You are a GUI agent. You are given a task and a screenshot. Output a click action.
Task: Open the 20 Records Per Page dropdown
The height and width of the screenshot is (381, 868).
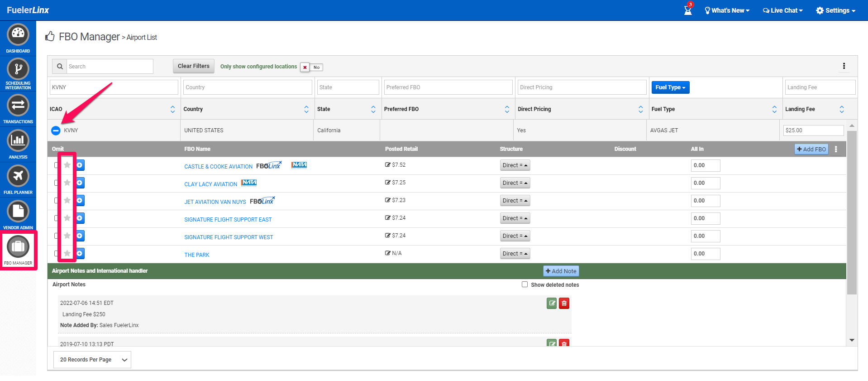click(x=92, y=360)
